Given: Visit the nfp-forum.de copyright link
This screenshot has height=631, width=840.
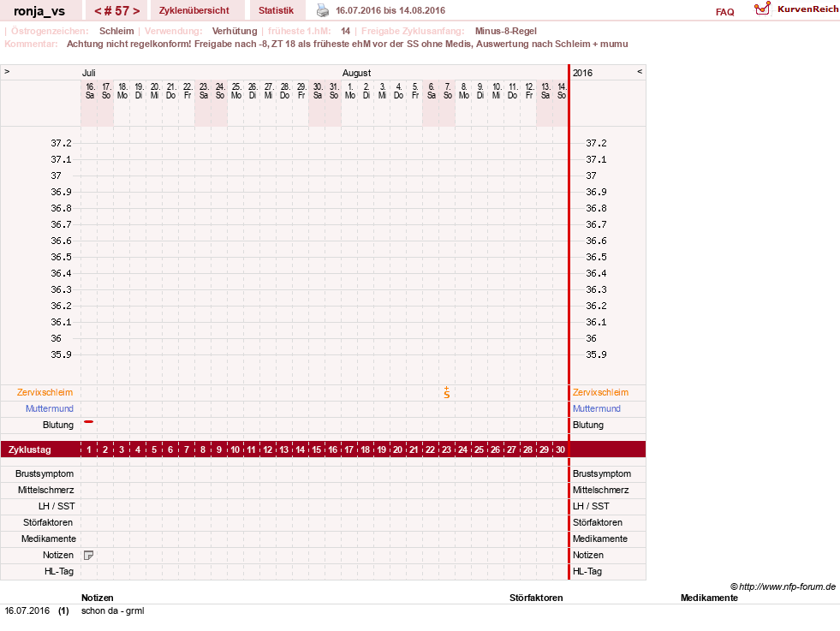Looking at the screenshot, I should 783,586.
